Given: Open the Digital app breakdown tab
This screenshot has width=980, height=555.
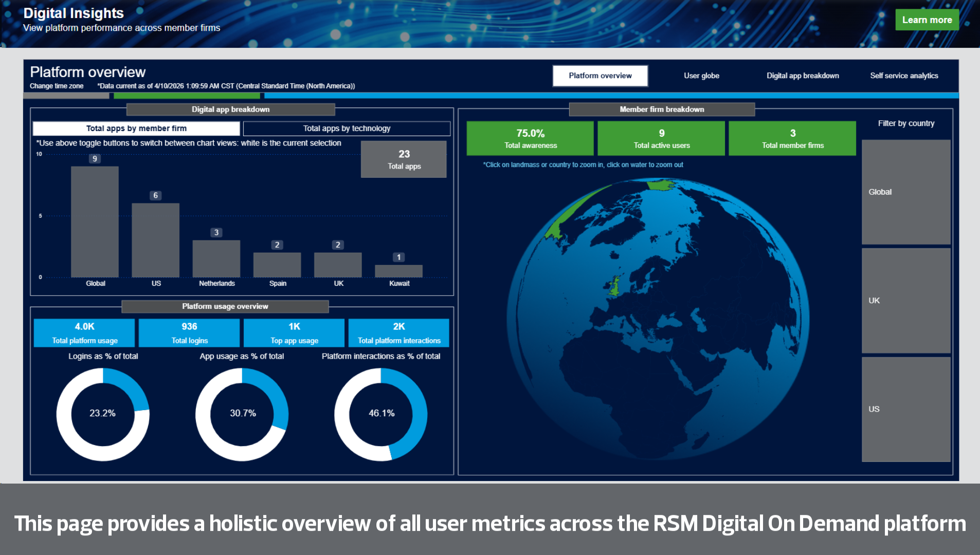Looking at the screenshot, I should click(803, 76).
